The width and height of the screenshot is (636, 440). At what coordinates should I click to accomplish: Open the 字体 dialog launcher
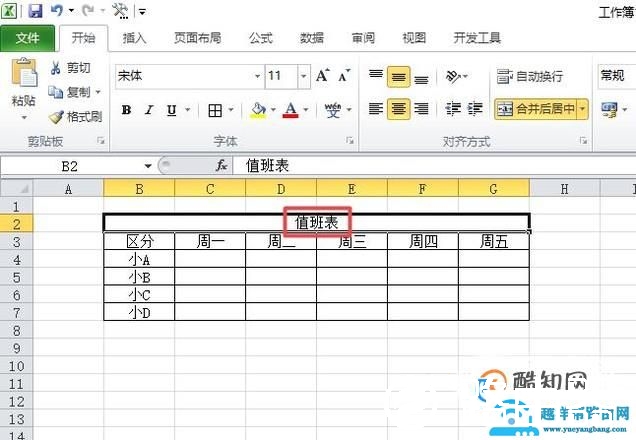click(x=350, y=141)
